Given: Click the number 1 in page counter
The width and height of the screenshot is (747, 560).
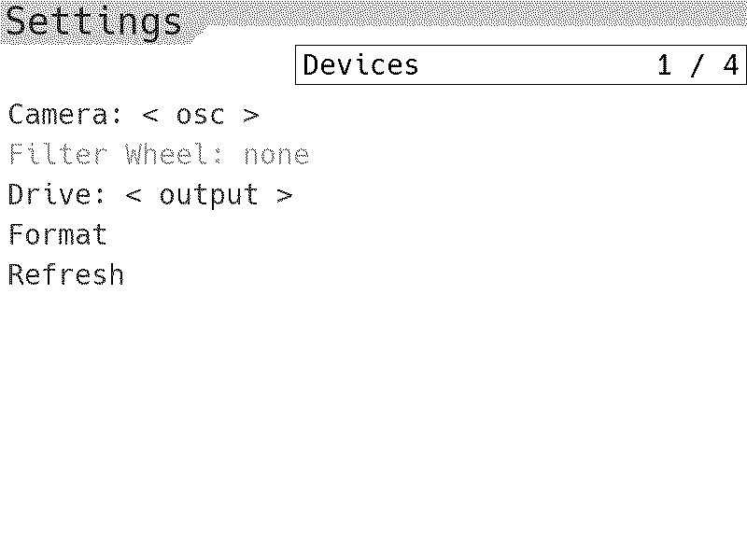Looking at the screenshot, I should click(x=665, y=64).
